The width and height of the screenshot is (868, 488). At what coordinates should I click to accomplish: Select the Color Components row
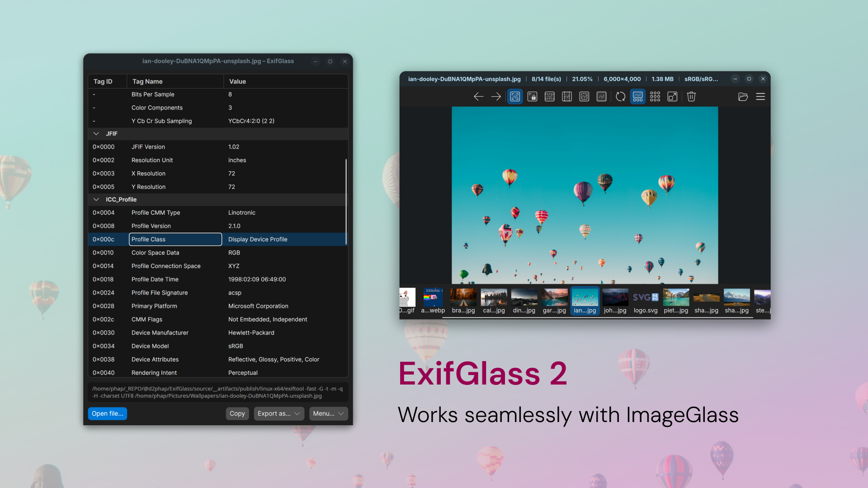[x=218, y=108]
